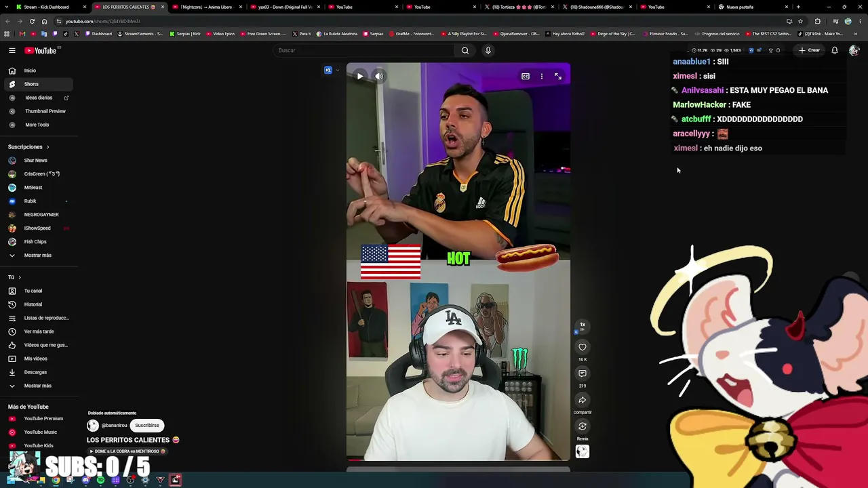Open the MrBeast subscription
Image resolution: width=868 pixels, height=488 pixels.
39,188
